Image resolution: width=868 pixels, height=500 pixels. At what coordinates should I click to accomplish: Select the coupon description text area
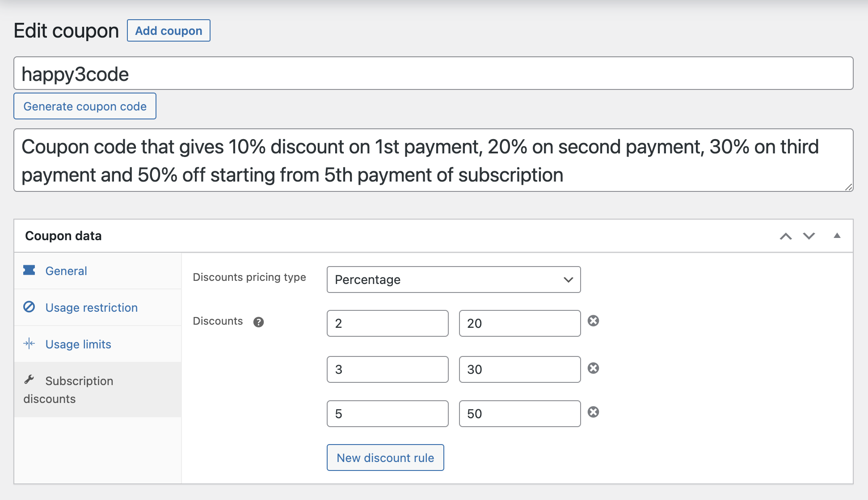pos(433,160)
